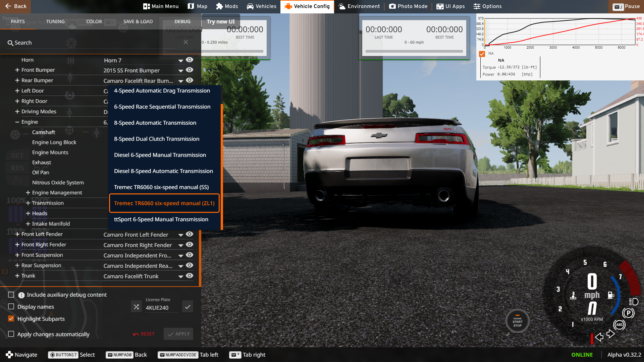Collapse the Engine tree node
The image size is (644, 362).
click(x=17, y=122)
